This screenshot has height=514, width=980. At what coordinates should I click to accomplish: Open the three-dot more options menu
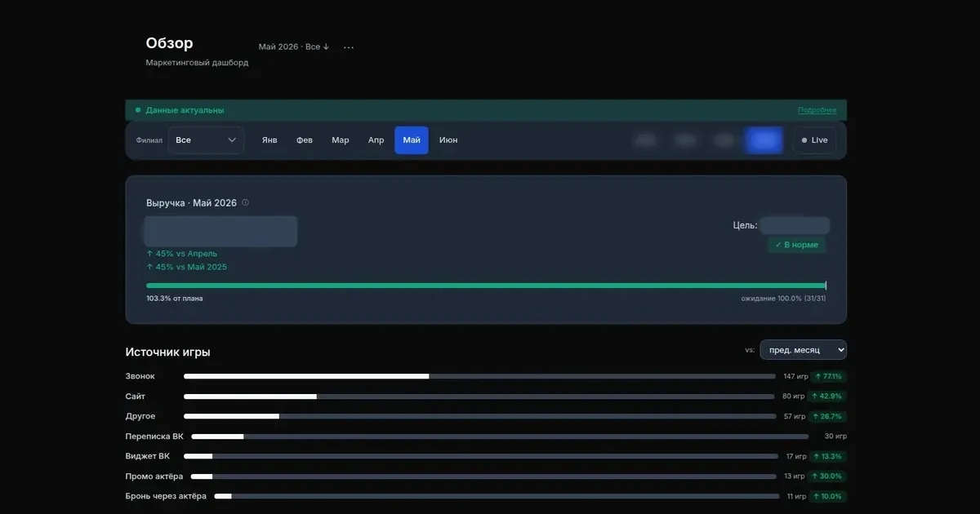[x=349, y=47]
